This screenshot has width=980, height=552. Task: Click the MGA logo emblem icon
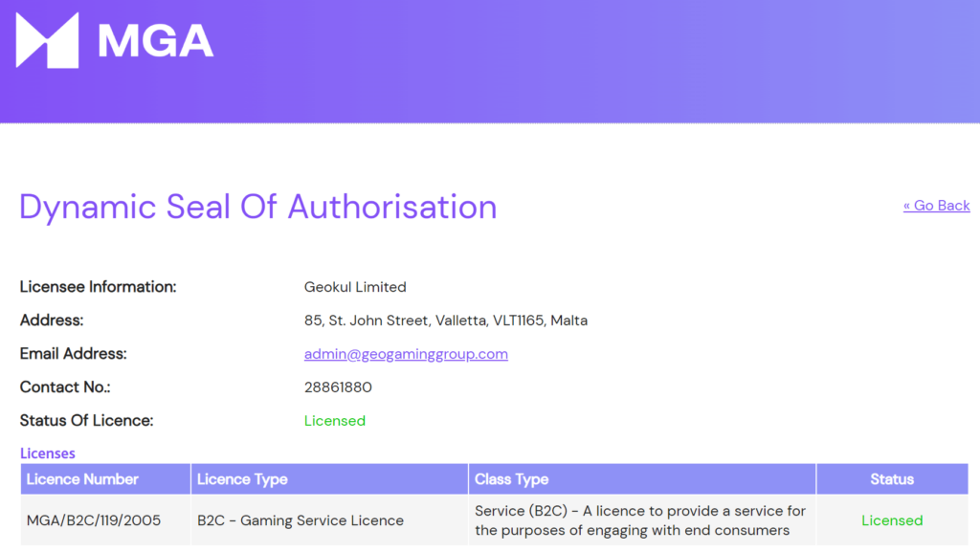click(47, 40)
